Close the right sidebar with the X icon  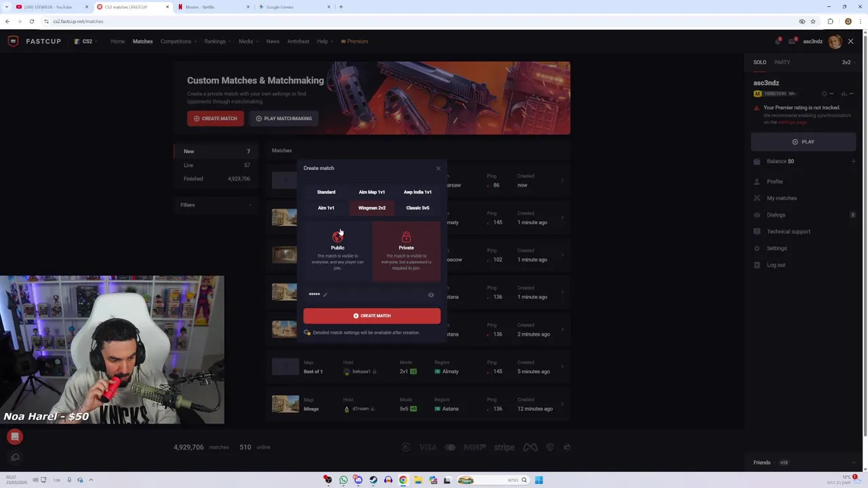click(850, 41)
